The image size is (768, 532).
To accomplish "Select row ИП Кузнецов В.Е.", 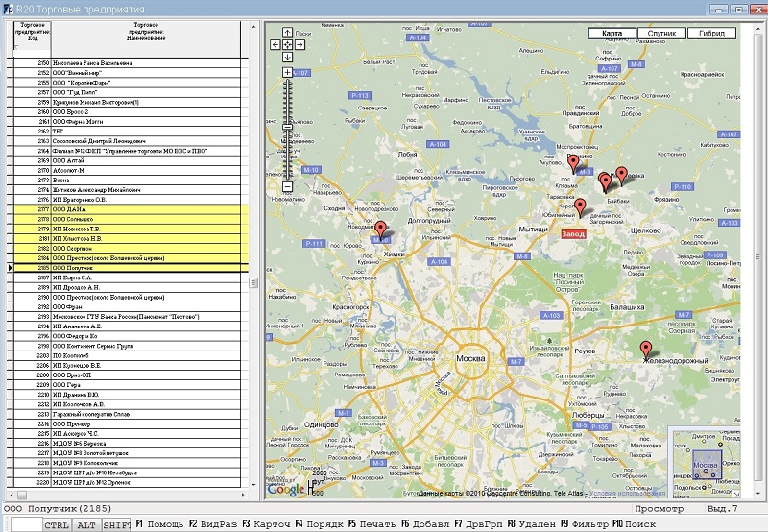I will pyautogui.click(x=128, y=366).
